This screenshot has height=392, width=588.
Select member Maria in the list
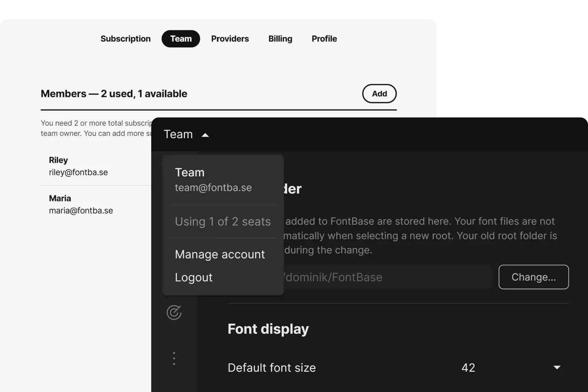60,198
